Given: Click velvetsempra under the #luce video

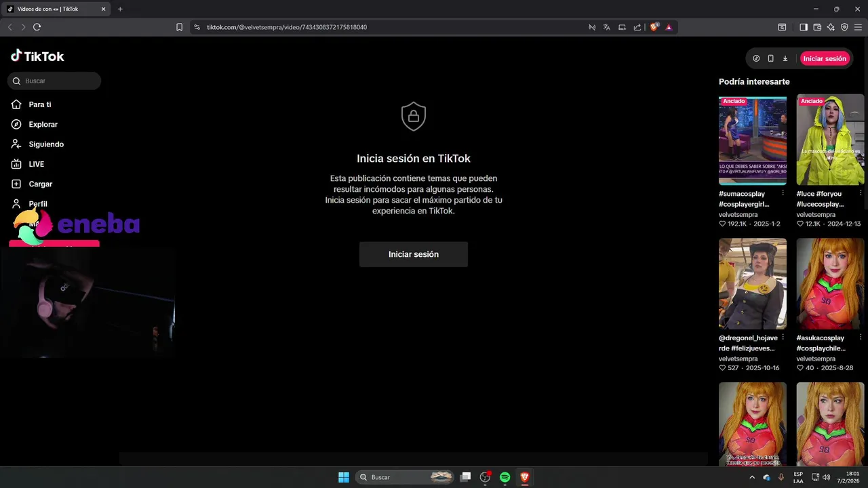Looking at the screenshot, I should [x=816, y=214].
